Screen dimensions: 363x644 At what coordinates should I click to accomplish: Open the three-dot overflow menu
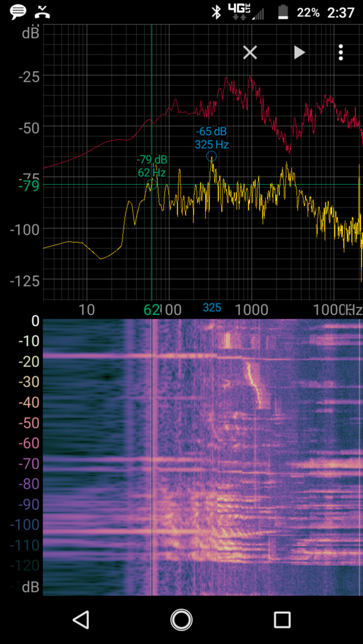pyautogui.click(x=340, y=53)
